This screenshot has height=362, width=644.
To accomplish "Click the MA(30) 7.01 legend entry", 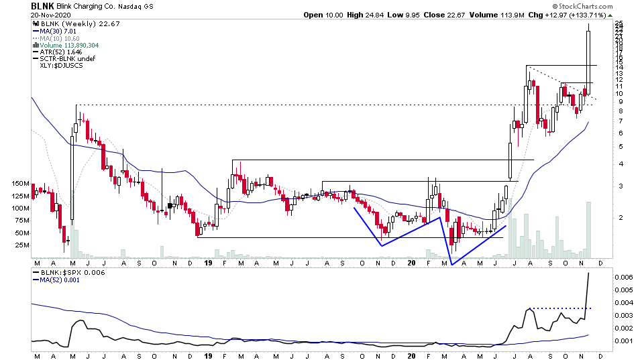I will (x=58, y=32).
